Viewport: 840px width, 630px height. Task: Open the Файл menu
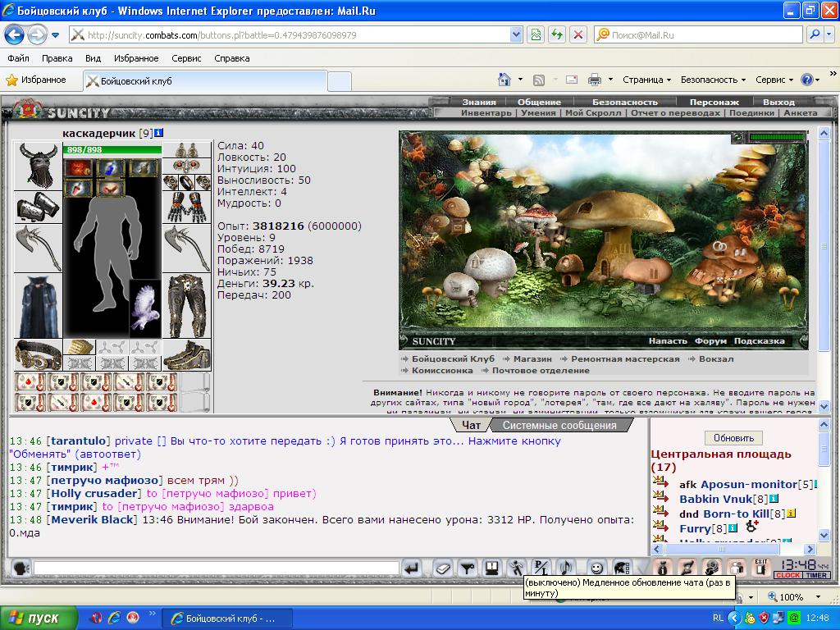18,58
